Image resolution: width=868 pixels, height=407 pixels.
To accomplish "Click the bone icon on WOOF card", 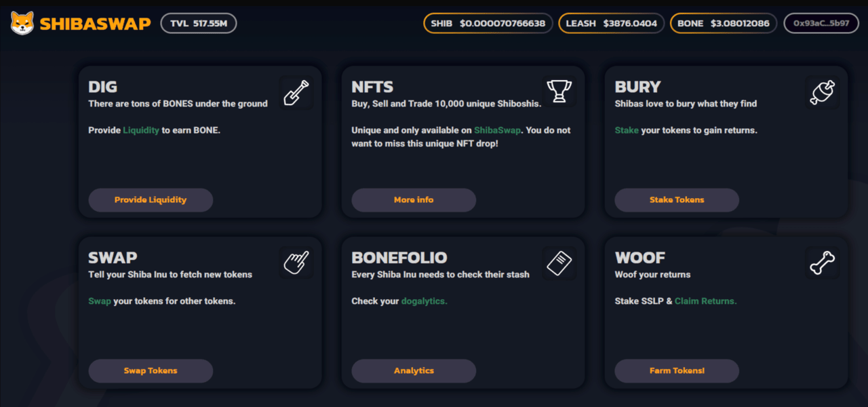I will coord(822,263).
